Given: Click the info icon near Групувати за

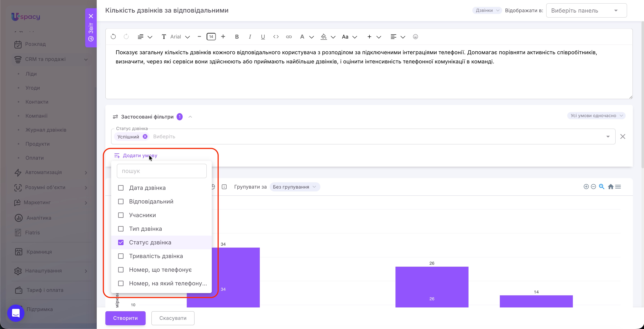Looking at the screenshot, I should 224,187.
